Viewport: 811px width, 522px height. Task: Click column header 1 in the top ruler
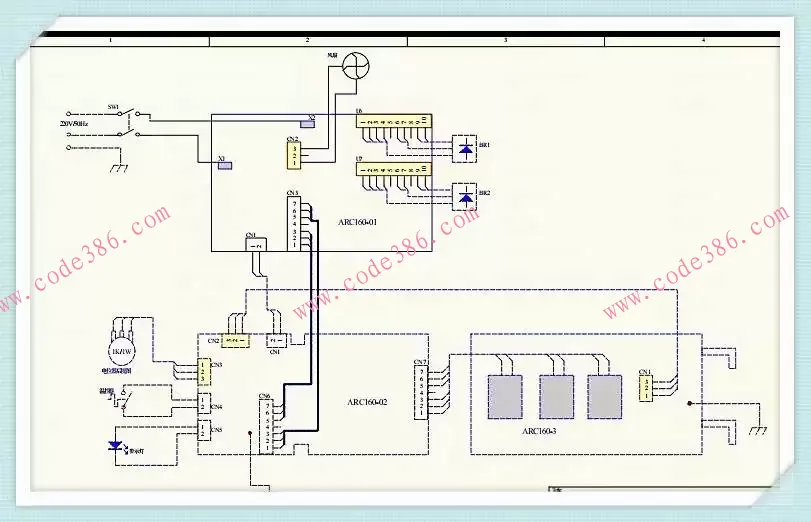pos(110,40)
